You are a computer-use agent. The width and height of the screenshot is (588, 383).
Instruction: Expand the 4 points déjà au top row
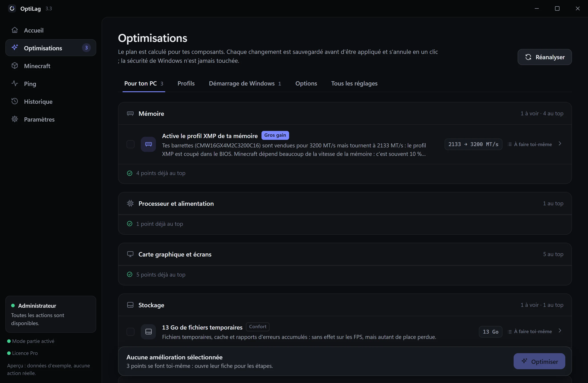[345, 173]
